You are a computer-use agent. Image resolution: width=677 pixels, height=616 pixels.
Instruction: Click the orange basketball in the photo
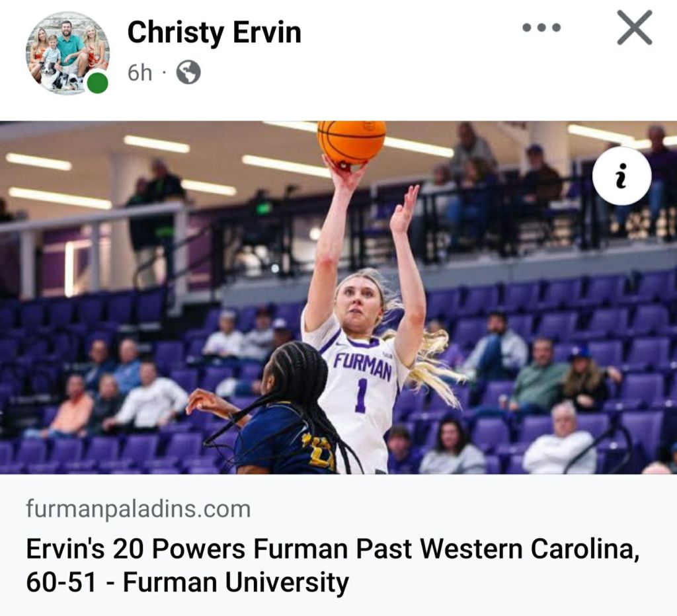(x=352, y=141)
